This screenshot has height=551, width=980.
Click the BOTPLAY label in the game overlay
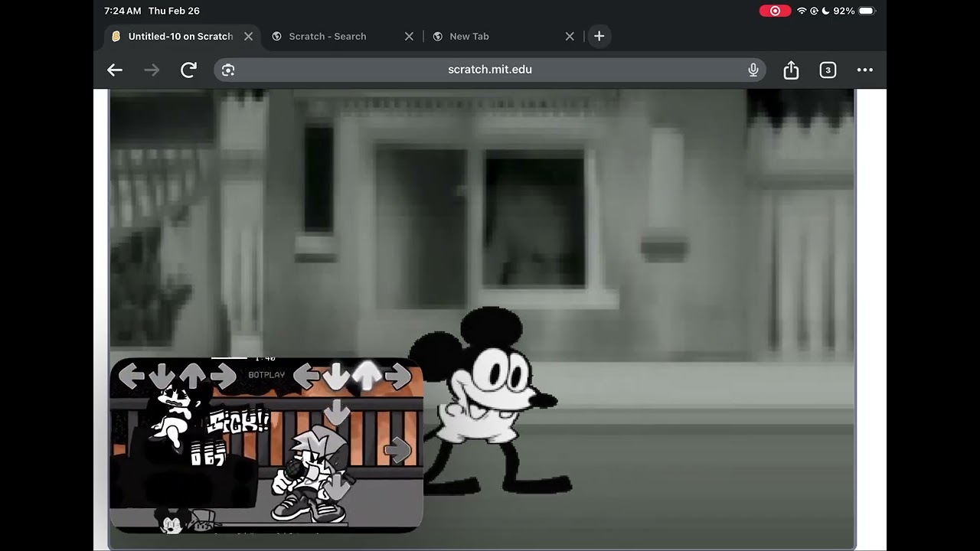266,375
